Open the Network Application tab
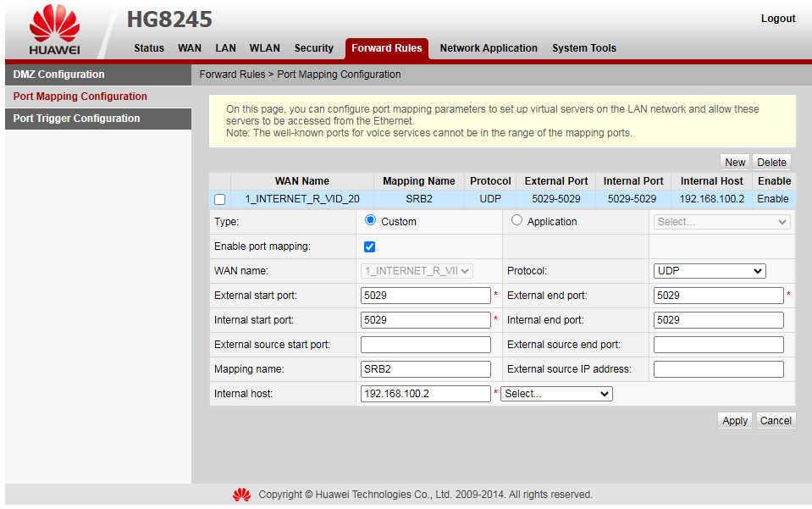 click(489, 48)
